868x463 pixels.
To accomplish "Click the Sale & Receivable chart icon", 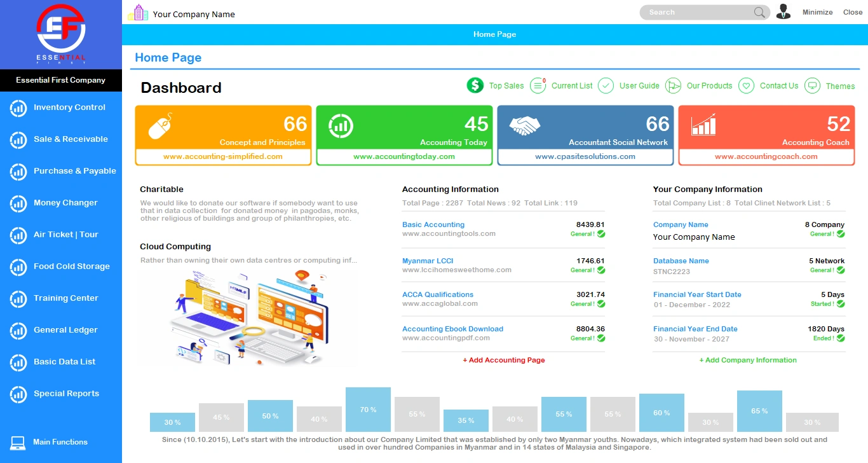I will (x=18, y=140).
